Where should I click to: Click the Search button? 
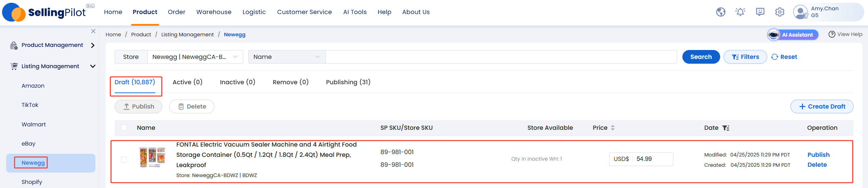click(701, 57)
